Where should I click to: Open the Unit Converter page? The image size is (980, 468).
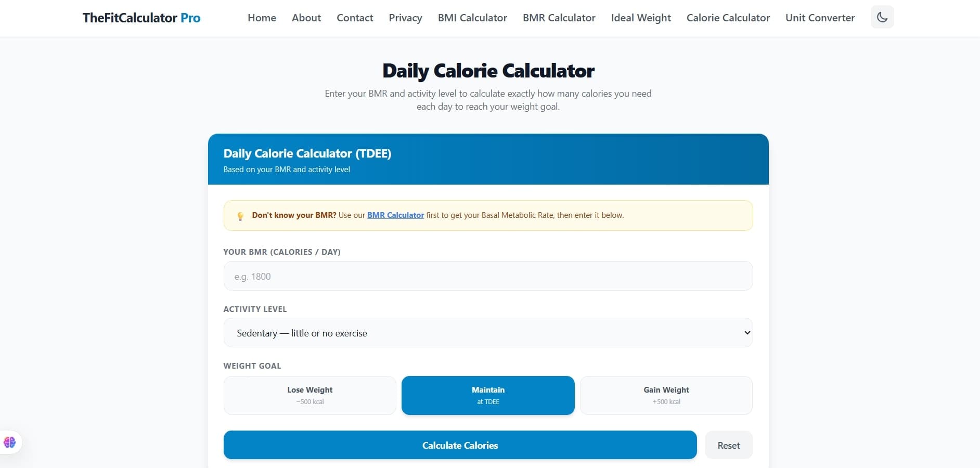point(819,18)
